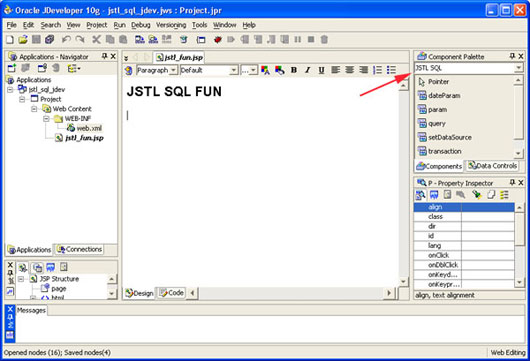Toggle Italic formatting in editor toolbar

(x=308, y=70)
